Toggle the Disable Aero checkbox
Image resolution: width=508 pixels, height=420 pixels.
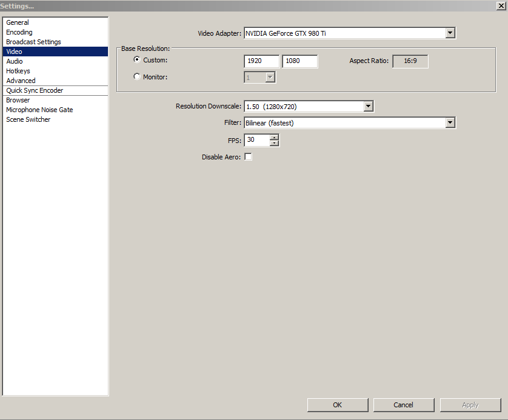(x=248, y=157)
